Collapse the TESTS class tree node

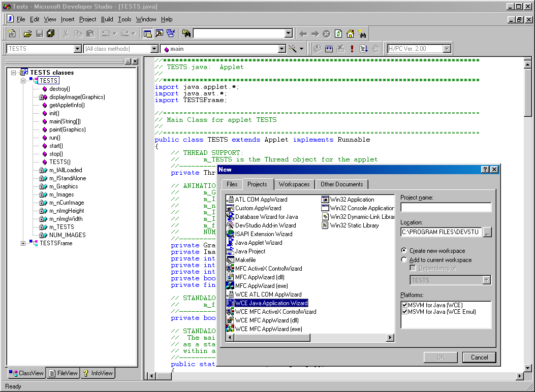(23, 81)
